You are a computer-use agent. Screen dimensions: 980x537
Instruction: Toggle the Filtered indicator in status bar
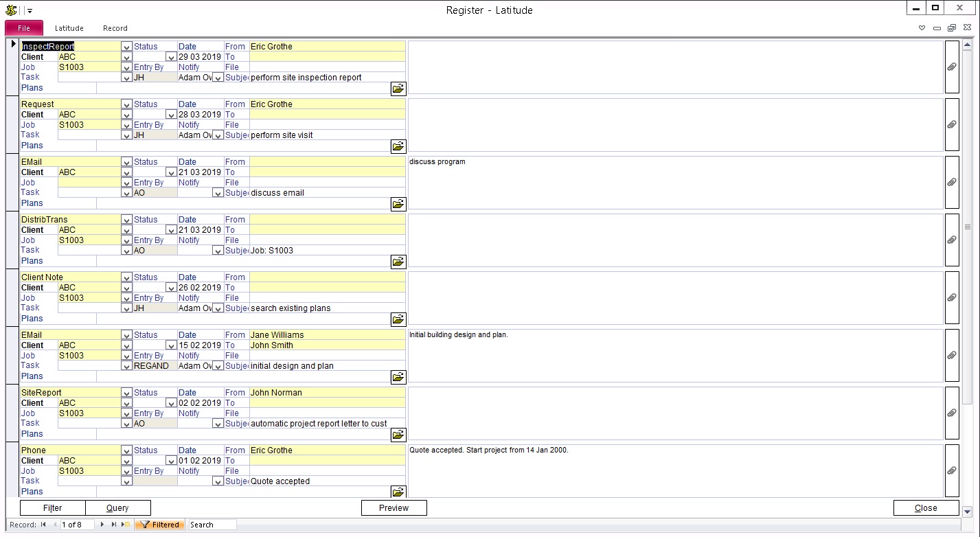(160, 525)
